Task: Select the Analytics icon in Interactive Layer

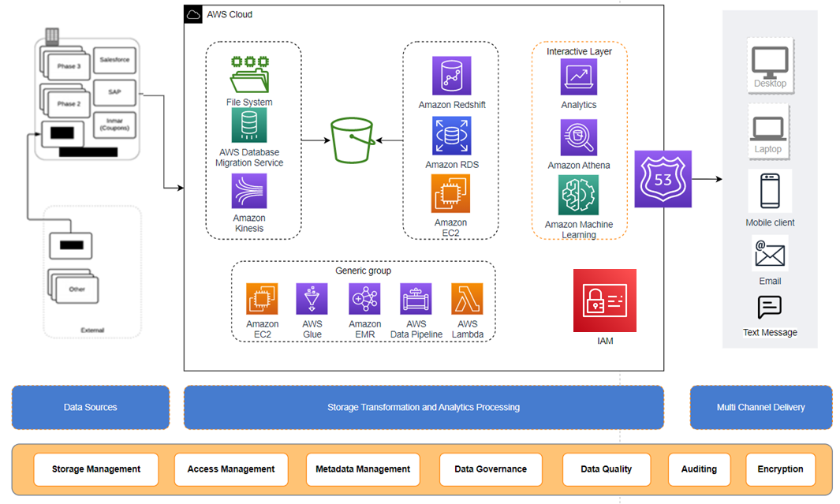Action: tap(578, 77)
